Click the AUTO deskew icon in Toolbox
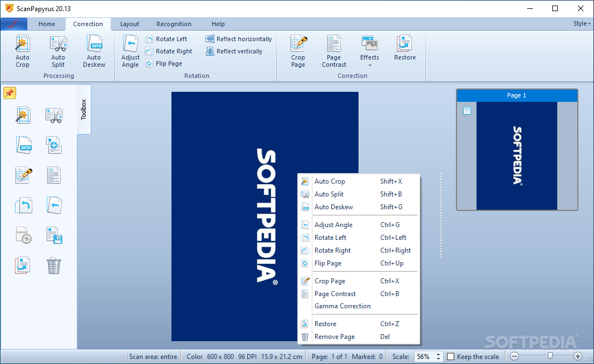The width and height of the screenshot is (594, 364). [24, 145]
